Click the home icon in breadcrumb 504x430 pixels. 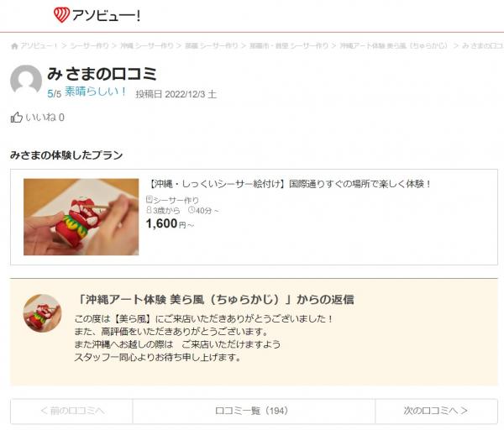pos(14,46)
